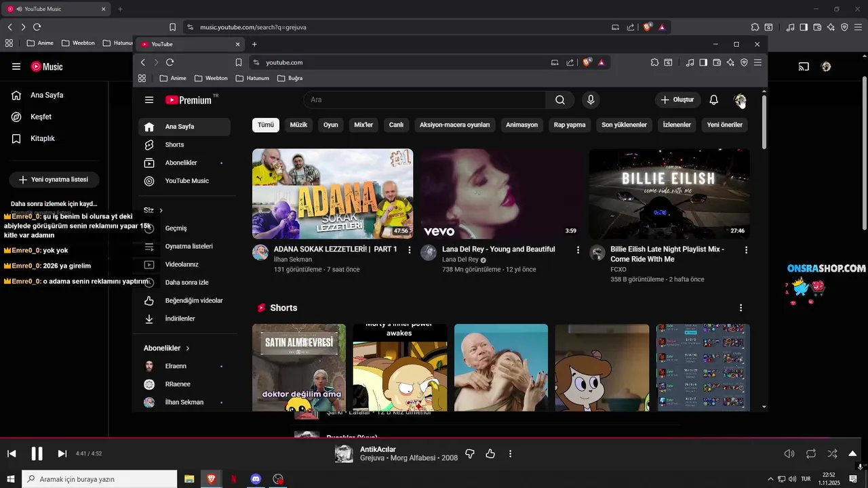868x488 pixels.
Task: Open Abonelikler in YouTube sidebar
Action: (x=181, y=163)
